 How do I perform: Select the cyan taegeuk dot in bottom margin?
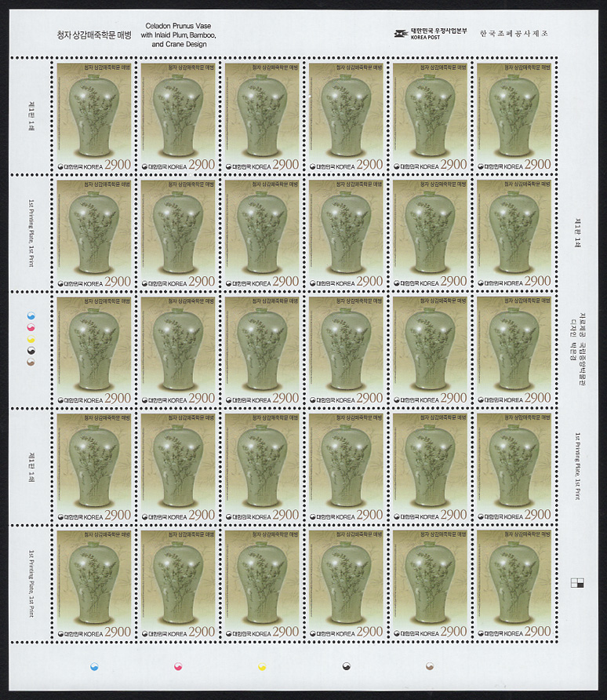tap(94, 666)
